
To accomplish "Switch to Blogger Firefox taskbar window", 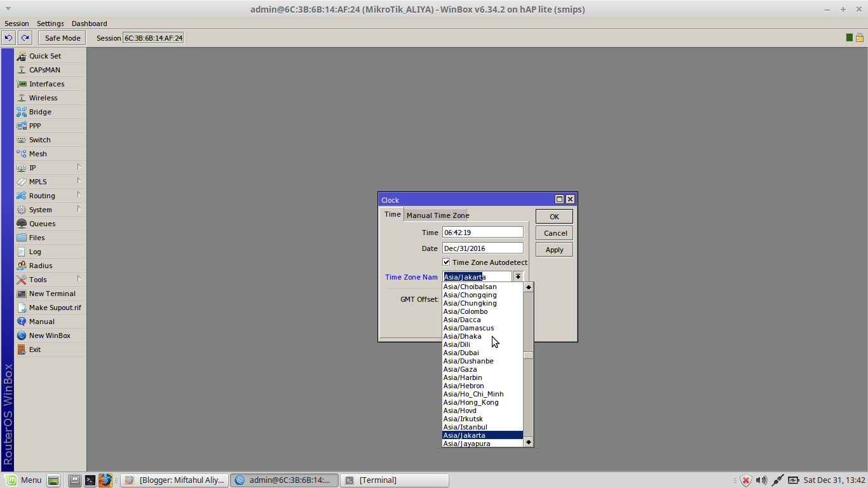I will tap(174, 480).
